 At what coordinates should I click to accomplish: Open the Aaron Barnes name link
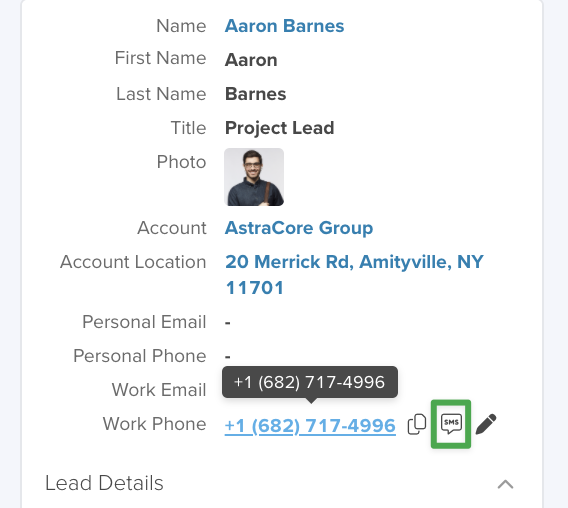[284, 26]
